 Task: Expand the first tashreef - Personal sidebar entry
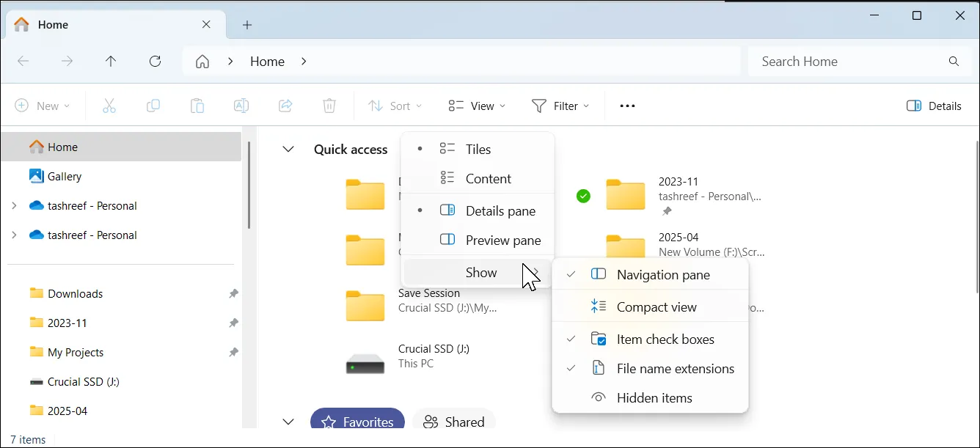click(x=15, y=206)
